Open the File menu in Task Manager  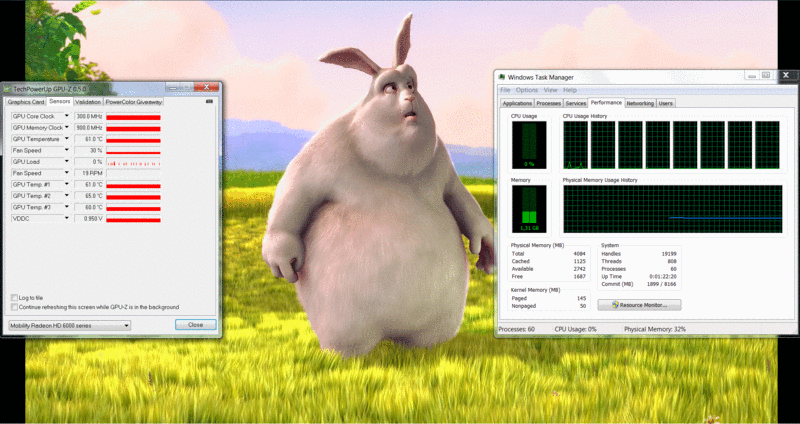point(505,90)
